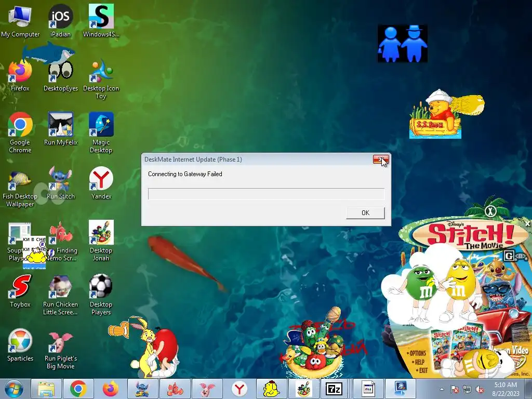Click the blue shark desktop toy
The width and height of the screenshot is (532, 399).
coord(48,52)
